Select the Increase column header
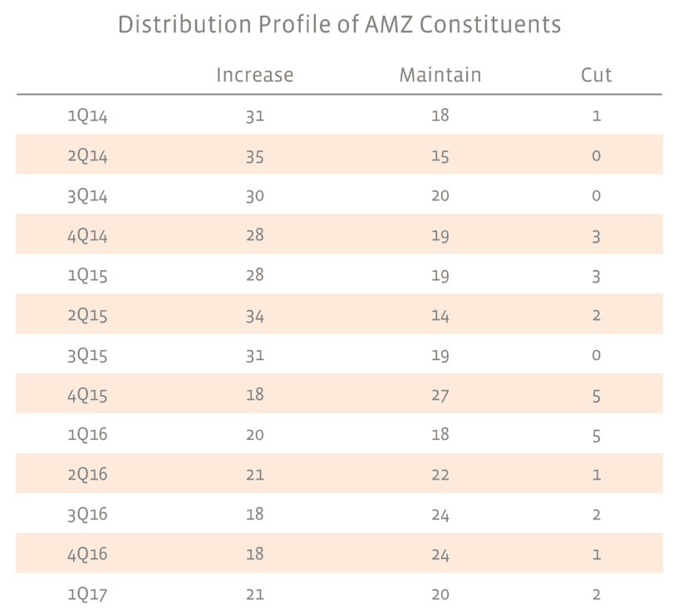This screenshot has width=678, height=616. (x=254, y=76)
